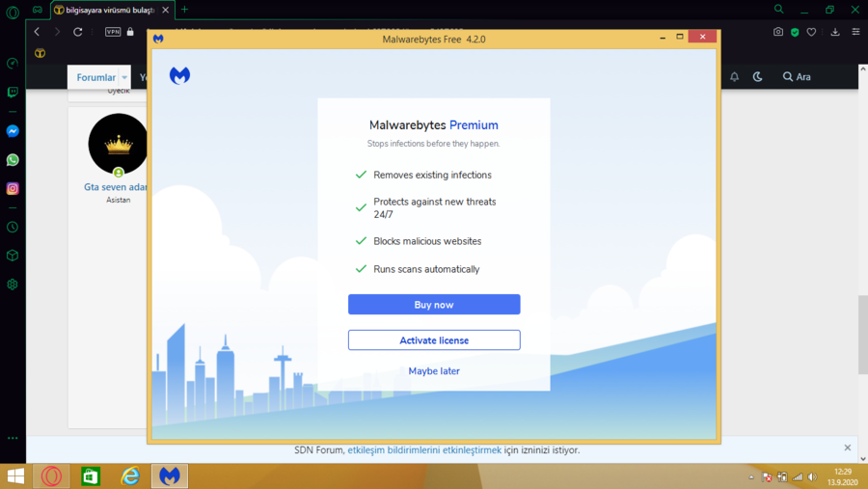Open Opera settings gear in sidebar
Image resolution: width=868 pixels, height=489 pixels.
[13, 285]
